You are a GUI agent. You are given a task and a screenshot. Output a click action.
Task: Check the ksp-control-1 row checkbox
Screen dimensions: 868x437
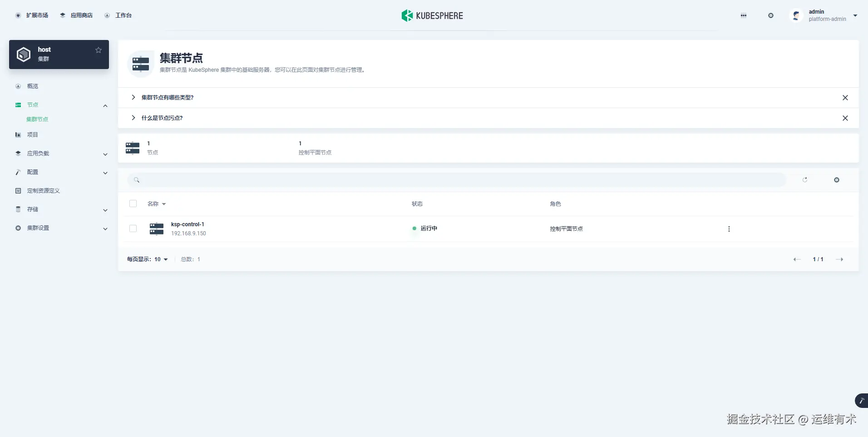[x=133, y=228]
